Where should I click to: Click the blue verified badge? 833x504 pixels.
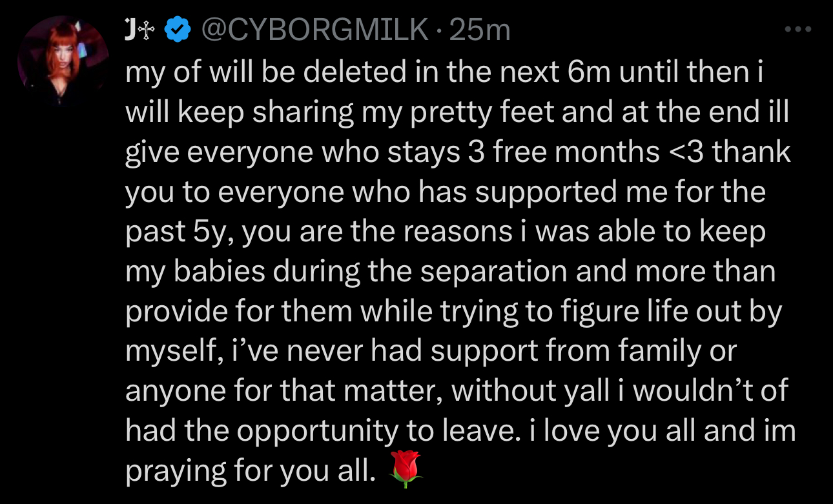(179, 29)
